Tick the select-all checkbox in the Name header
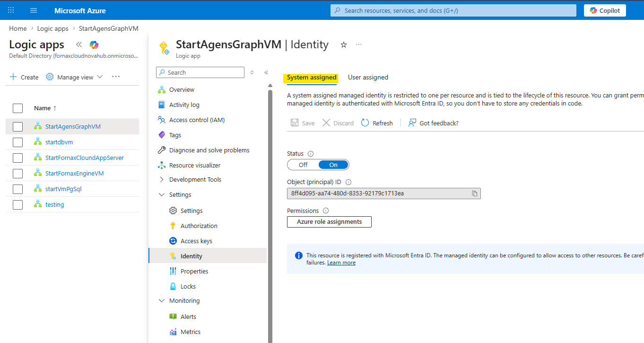 17,108
